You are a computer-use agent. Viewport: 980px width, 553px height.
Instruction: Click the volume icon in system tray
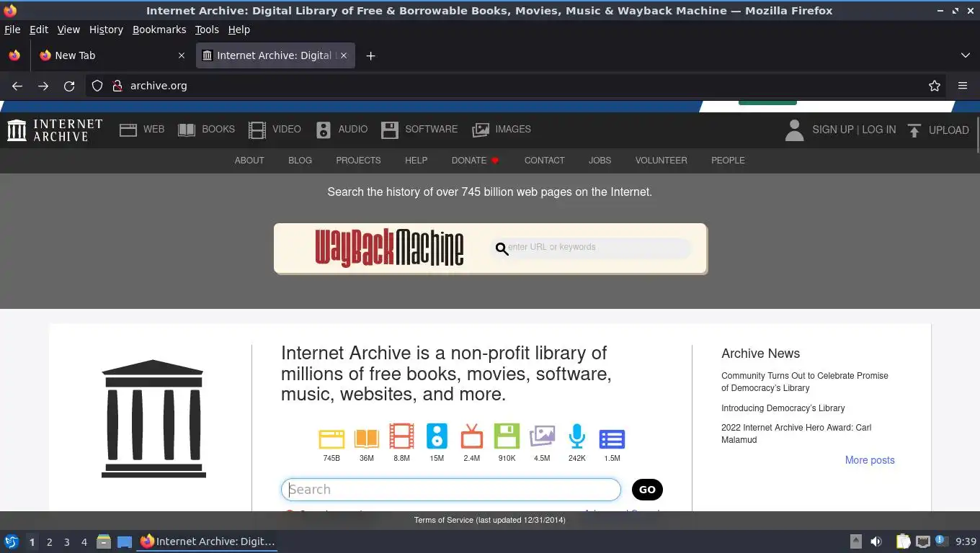tap(876, 541)
